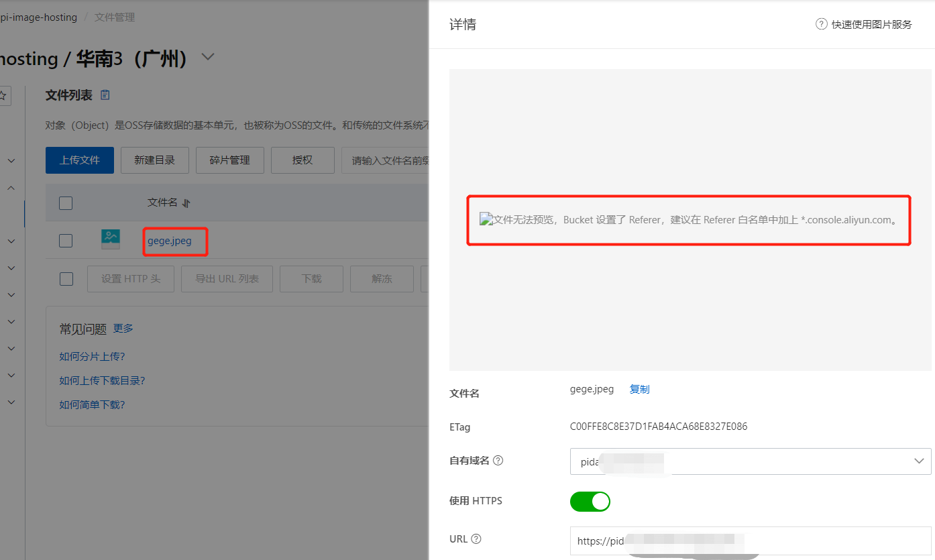
Task: Open the gege.jpeg file link
Action: (170, 241)
